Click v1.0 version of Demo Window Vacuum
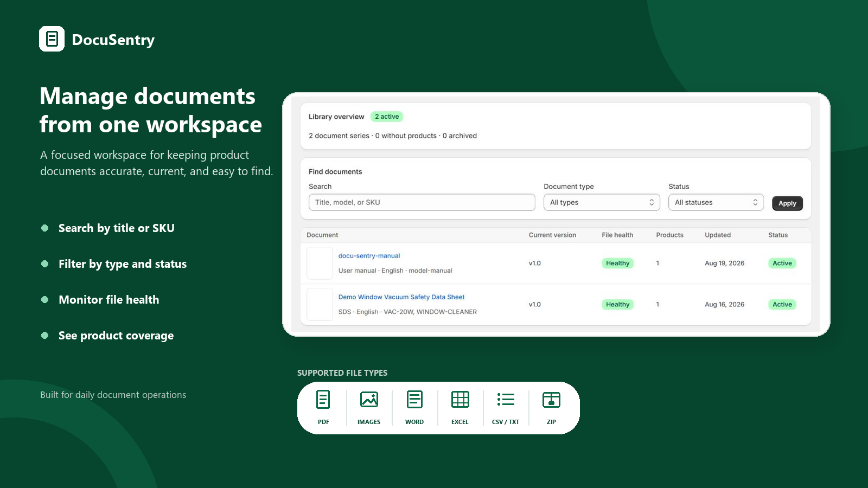868x488 pixels. (535, 305)
